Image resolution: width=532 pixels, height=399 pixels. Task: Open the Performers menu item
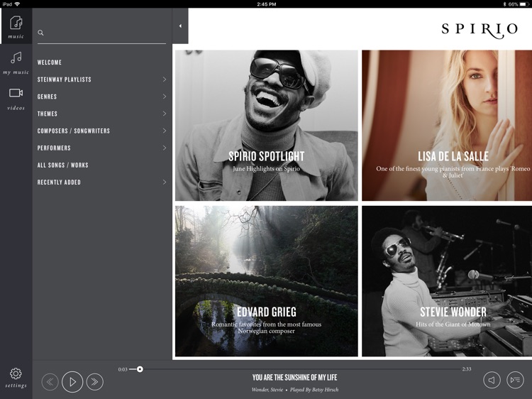click(x=101, y=148)
